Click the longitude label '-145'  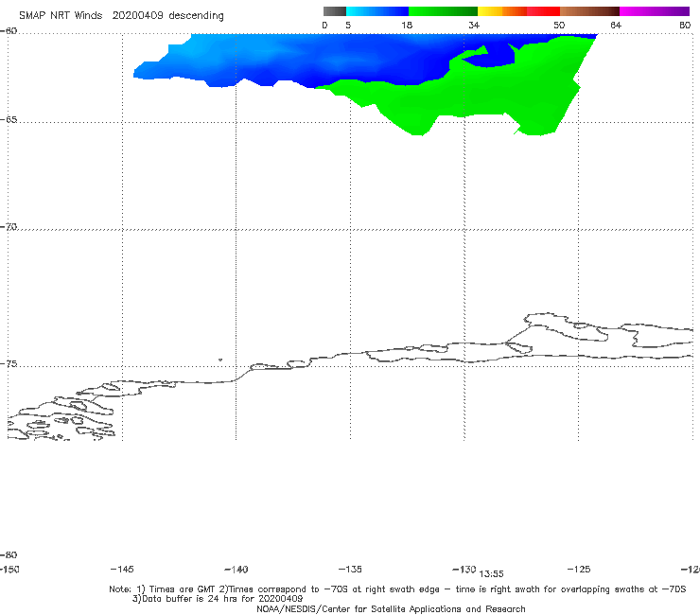[122, 569]
